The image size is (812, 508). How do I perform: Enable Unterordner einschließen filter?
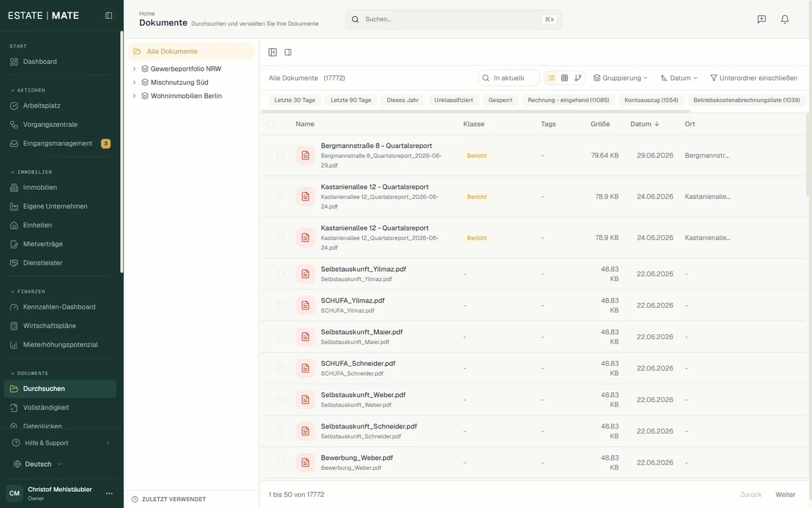click(x=753, y=78)
